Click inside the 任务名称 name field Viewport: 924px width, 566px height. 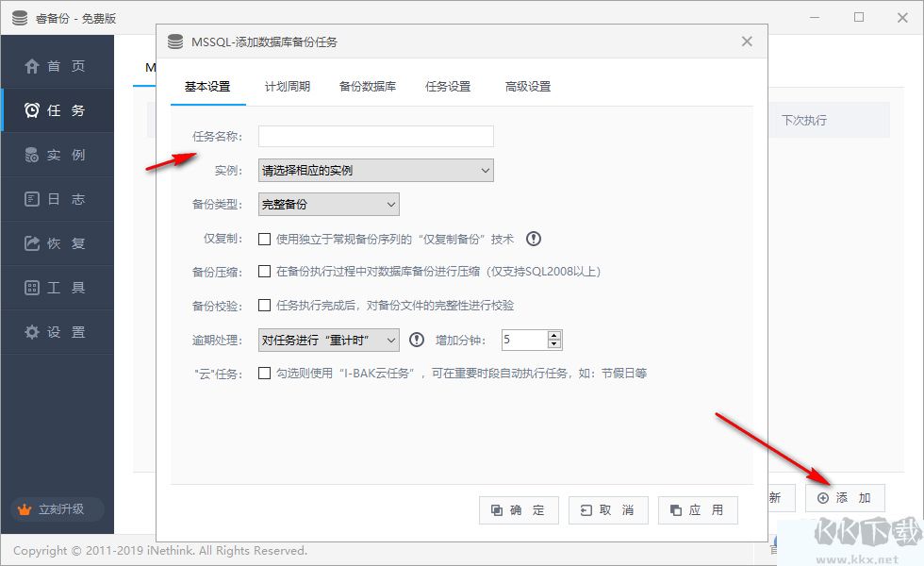pos(374,136)
